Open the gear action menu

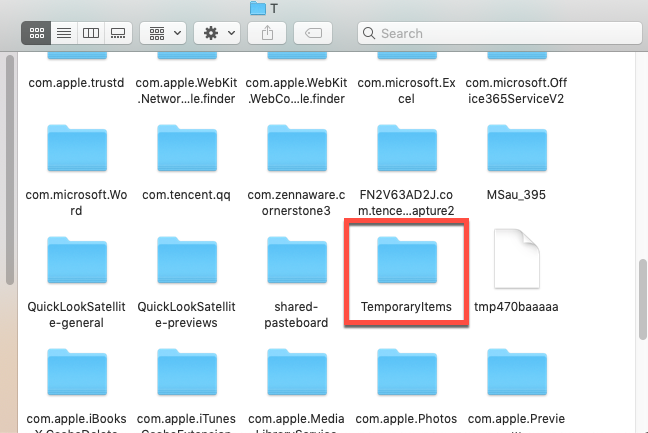[217, 33]
